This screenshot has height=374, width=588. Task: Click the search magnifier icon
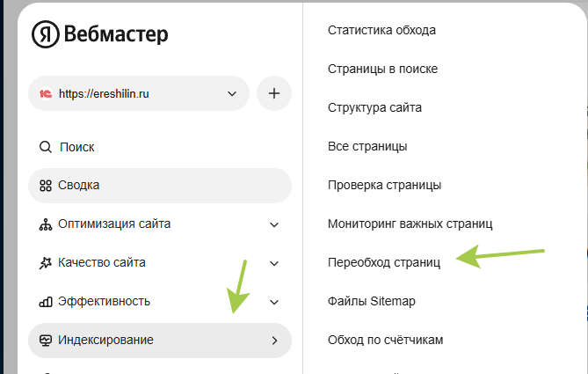click(46, 147)
